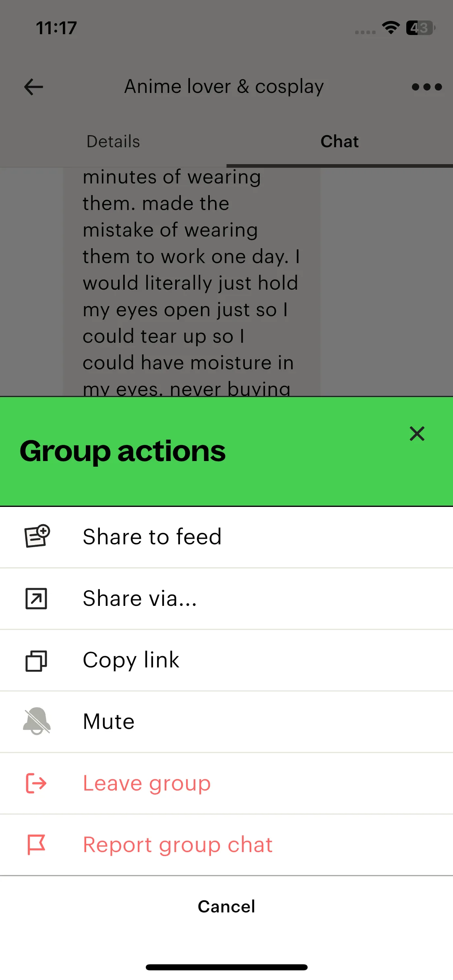Choose Copy link from the list

click(131, 660)
